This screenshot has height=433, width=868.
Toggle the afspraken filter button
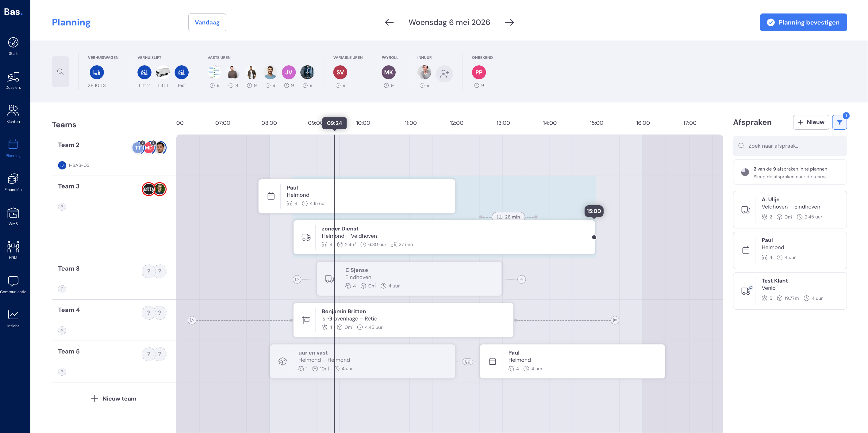tap(839, 122)
